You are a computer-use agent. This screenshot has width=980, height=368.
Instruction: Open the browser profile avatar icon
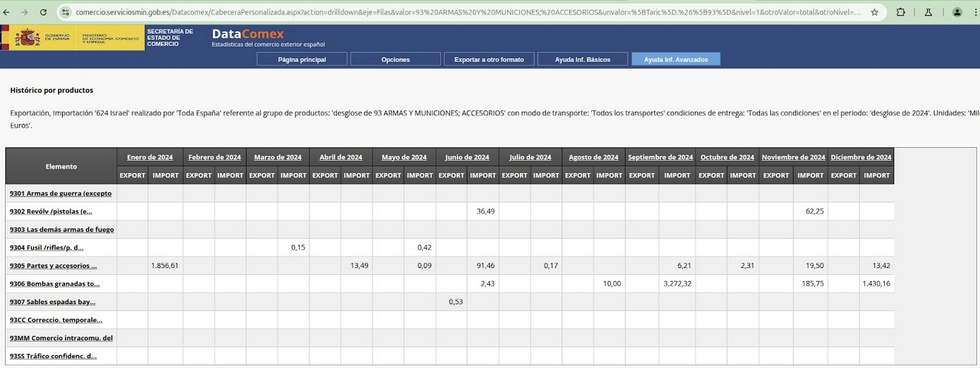tap(957, 12)
